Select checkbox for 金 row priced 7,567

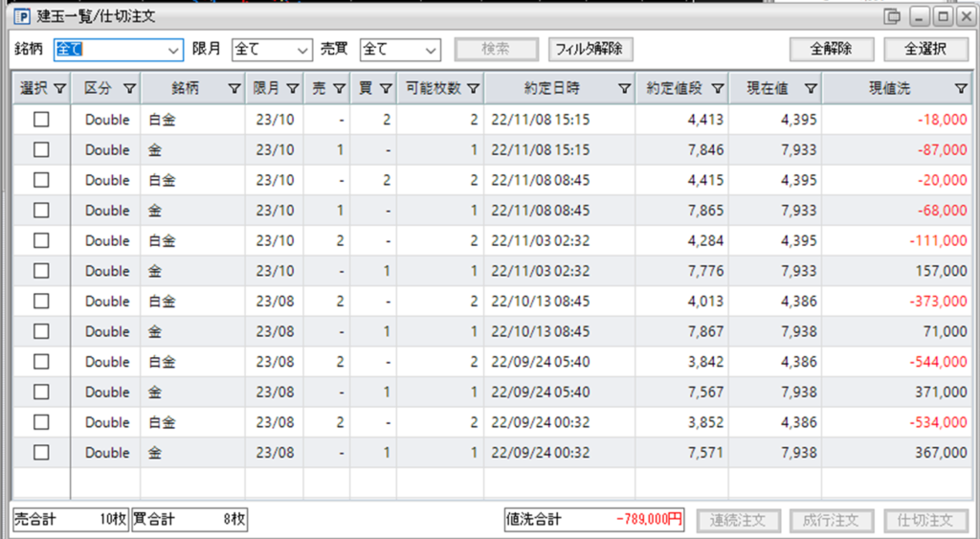click(41, 393)
